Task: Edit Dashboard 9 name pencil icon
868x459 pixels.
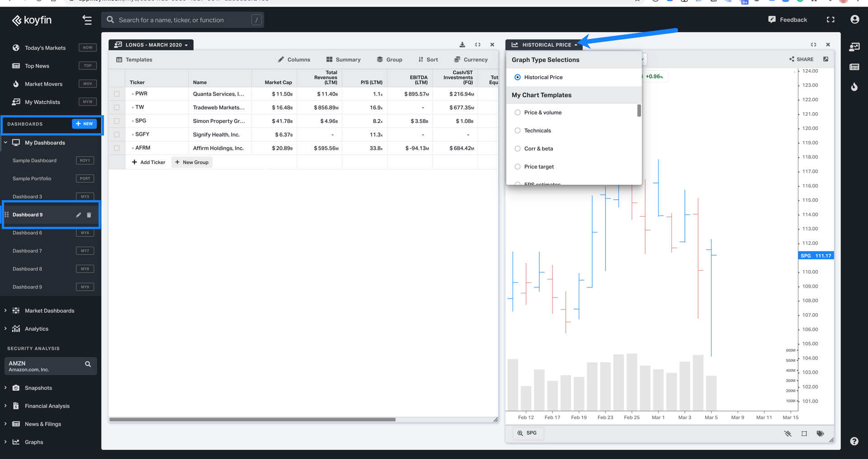Action: (x=78, y=215)
